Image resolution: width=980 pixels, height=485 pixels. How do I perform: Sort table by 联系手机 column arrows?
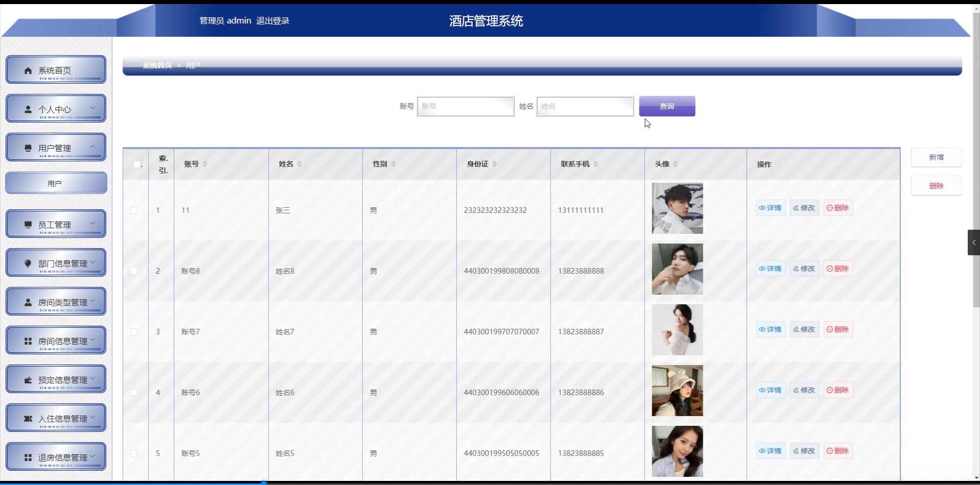[x=596, y=164]
